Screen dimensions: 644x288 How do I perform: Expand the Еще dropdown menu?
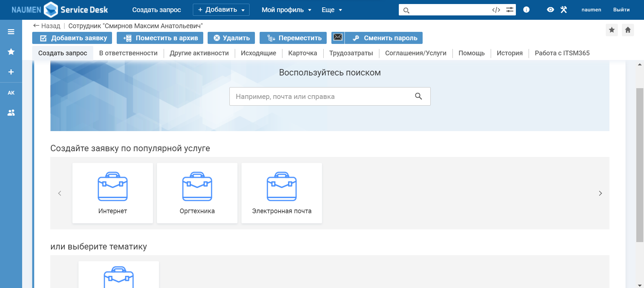point(331,10)
